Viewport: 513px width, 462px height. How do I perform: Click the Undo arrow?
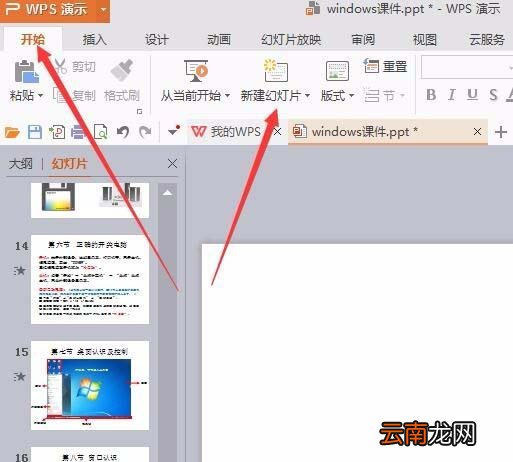(123, 132)
